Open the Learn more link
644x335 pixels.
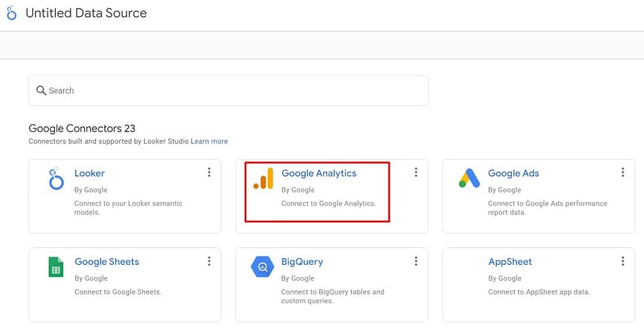pos(209,141)
